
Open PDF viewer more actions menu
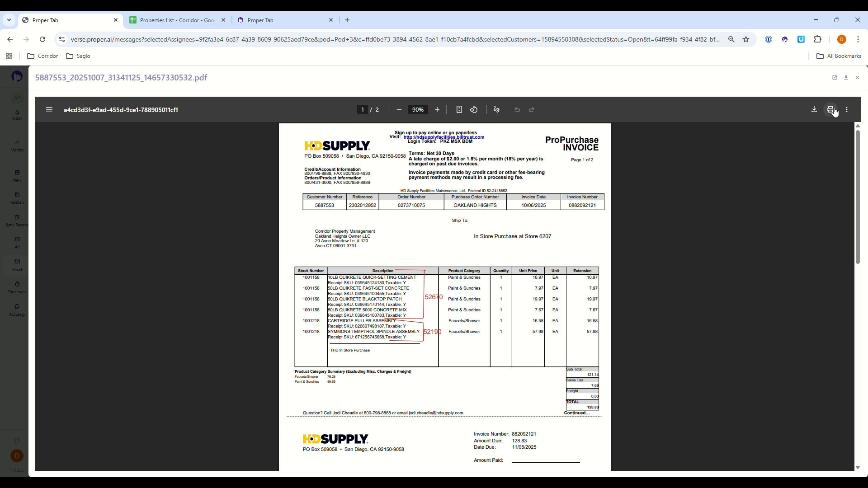coord(847,110)
